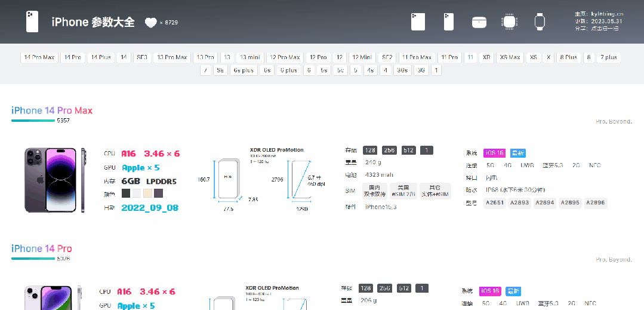The width and height of the screenshot is (644, 310).
Task: Pick the silver white color swatch for 14 Pro Max
Action: point(137,194)
